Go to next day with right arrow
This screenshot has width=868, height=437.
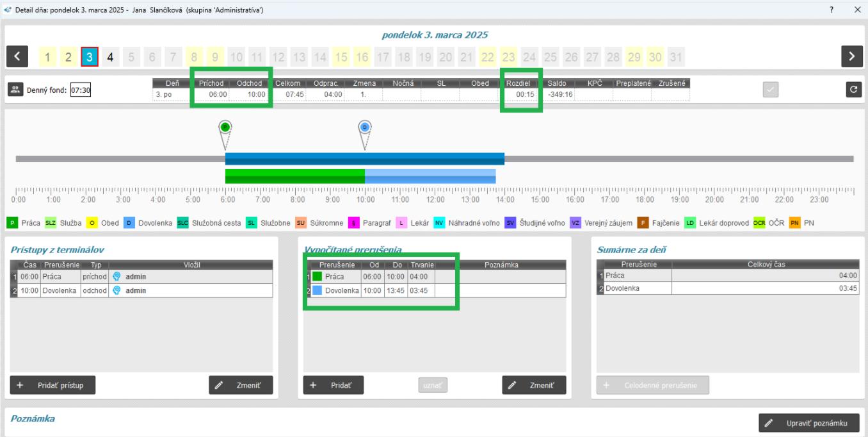pyautogui.click(x=851, y=56)
